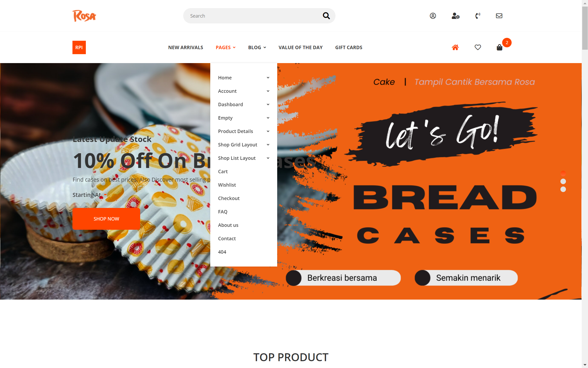This screenshot has width=588, height=368.
Task: Click the account settings user-gear icon
Action: pos(455,16)
